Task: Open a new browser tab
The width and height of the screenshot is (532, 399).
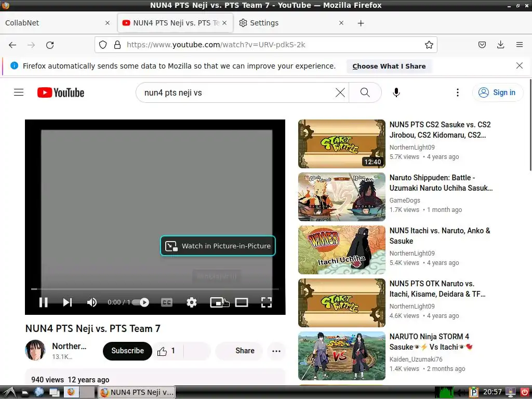Action: point(361,23)
